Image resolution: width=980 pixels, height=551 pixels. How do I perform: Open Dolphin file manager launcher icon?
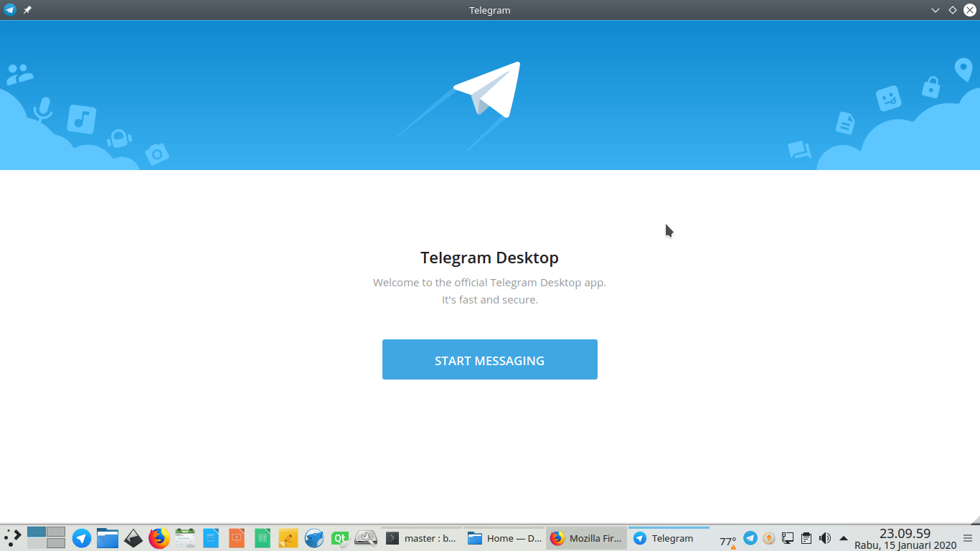[108, 538]
